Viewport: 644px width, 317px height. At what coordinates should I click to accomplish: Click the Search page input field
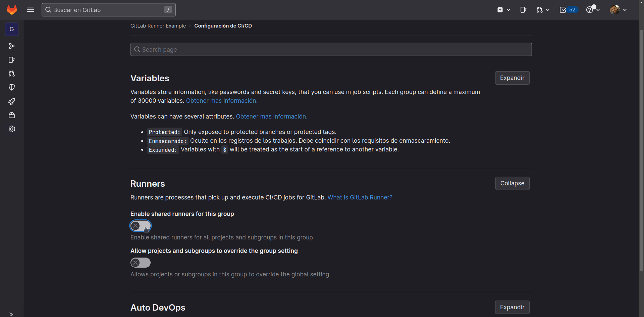click(331, 49)
